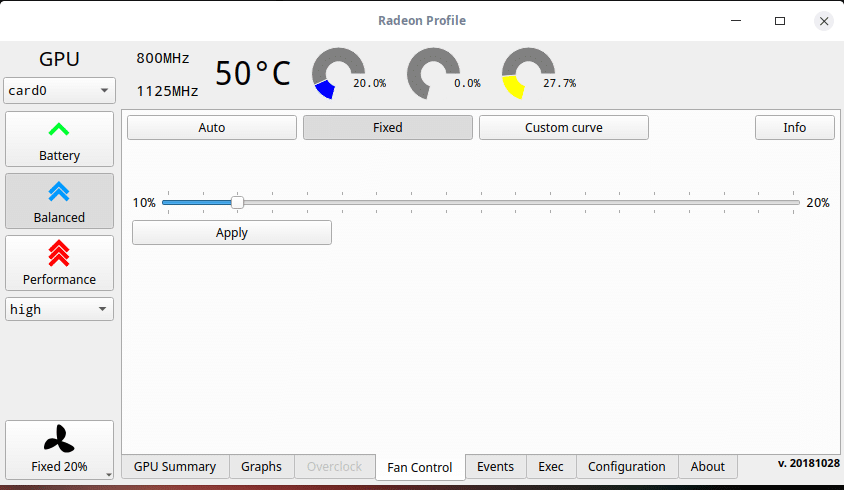This screenshot has width=844, height=490.
Task: Expand the fan button menu arrow
Action: pos(109,474)
